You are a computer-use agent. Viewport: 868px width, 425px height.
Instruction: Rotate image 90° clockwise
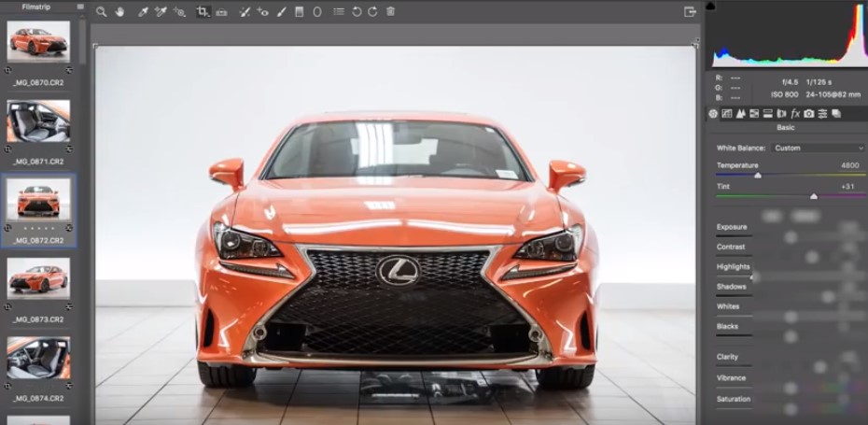tap(373, 11)
